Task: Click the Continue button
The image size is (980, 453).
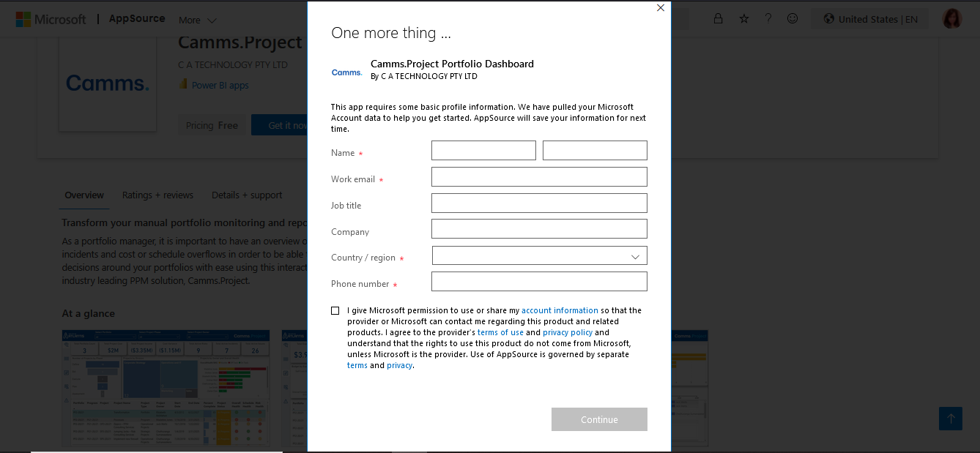Action: [x=599, y=419]
